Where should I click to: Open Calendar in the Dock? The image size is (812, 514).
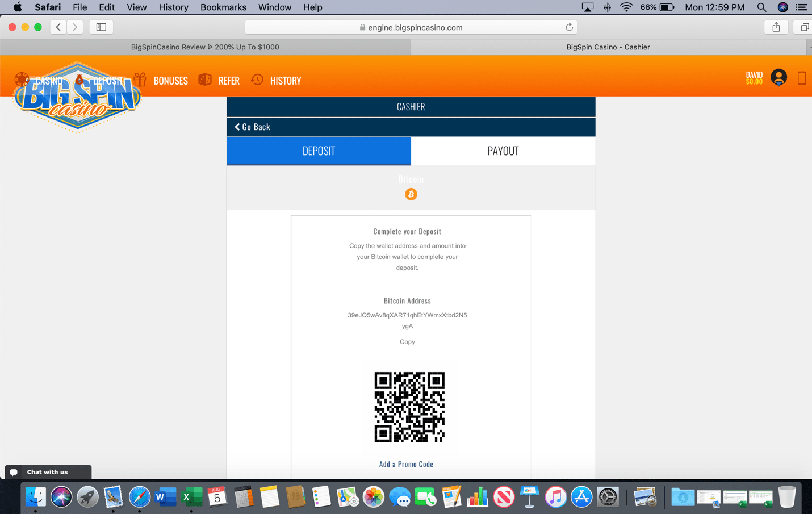tap(217, 497)
